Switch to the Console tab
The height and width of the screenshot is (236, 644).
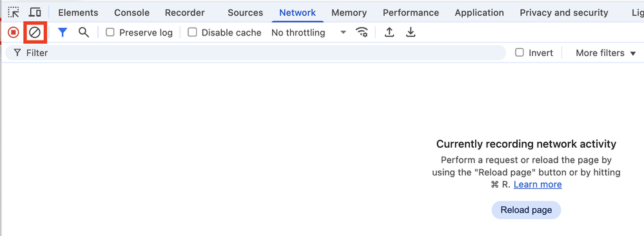pos(132,13)
